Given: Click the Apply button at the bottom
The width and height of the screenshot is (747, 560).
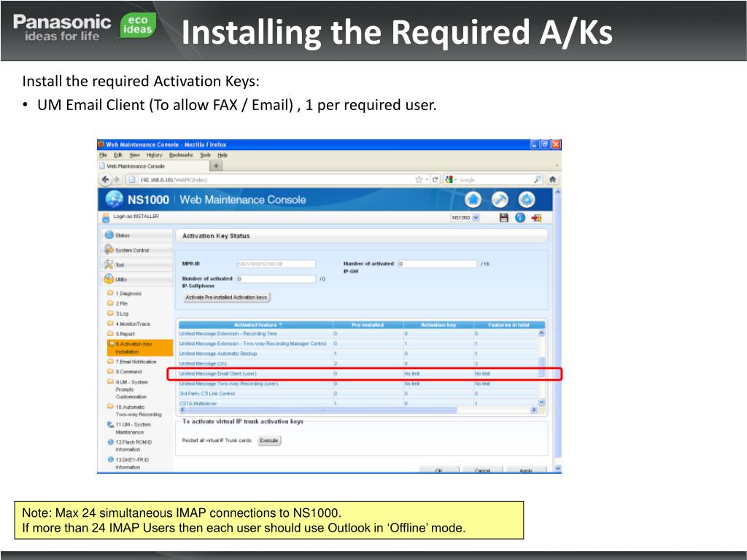Looking at the screenshot, I should (526, 470).
